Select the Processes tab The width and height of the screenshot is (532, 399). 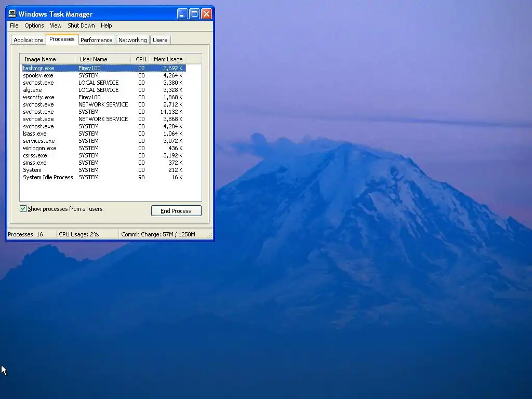point(62,39)
